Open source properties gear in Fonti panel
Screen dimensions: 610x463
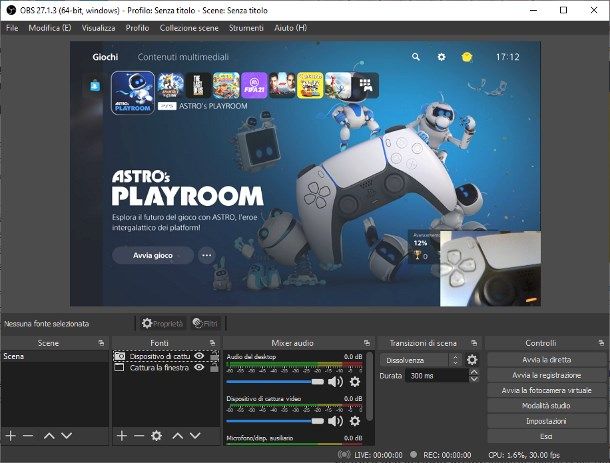click(x=156, y=436)
